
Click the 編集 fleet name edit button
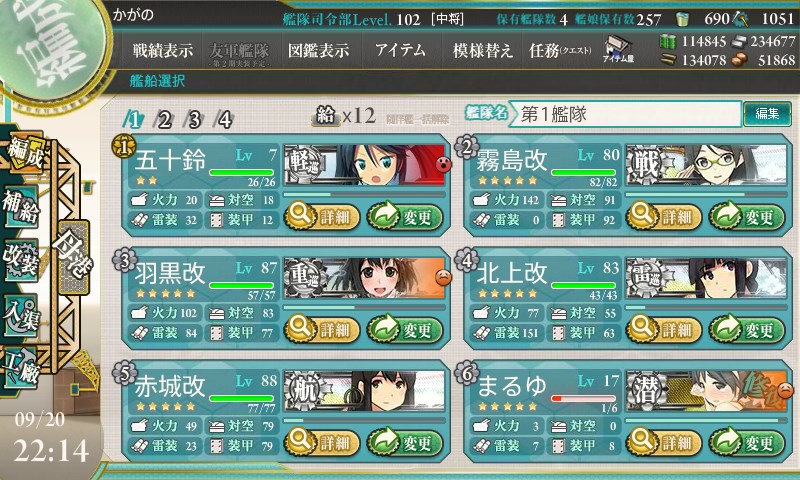click(767, 114)
